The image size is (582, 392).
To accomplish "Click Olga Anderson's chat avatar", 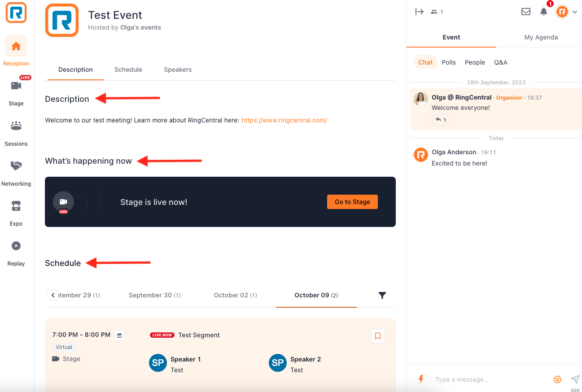I will tap(421, 155).
